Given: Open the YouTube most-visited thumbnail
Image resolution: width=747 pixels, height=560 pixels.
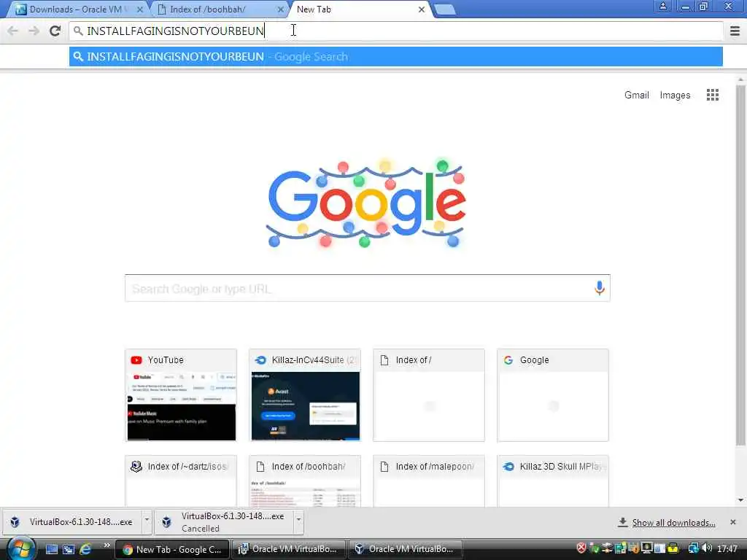Looking at the screenshot, I should (181, 395).
